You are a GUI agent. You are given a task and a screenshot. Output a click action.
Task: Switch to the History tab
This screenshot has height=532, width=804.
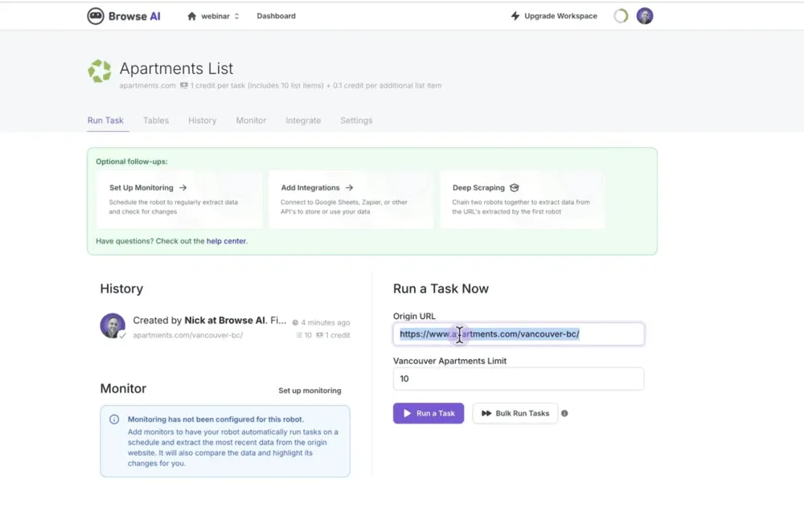202,121
